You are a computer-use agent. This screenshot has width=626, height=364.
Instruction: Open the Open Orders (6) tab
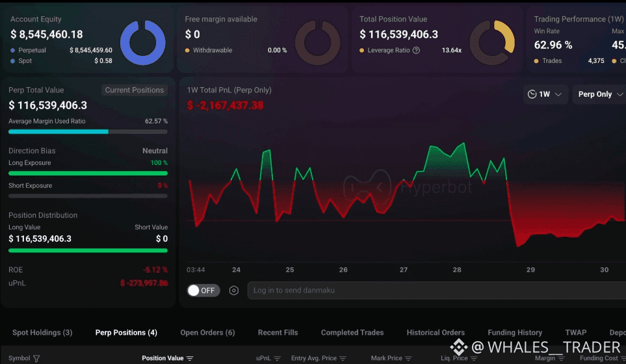click(207, 332)
